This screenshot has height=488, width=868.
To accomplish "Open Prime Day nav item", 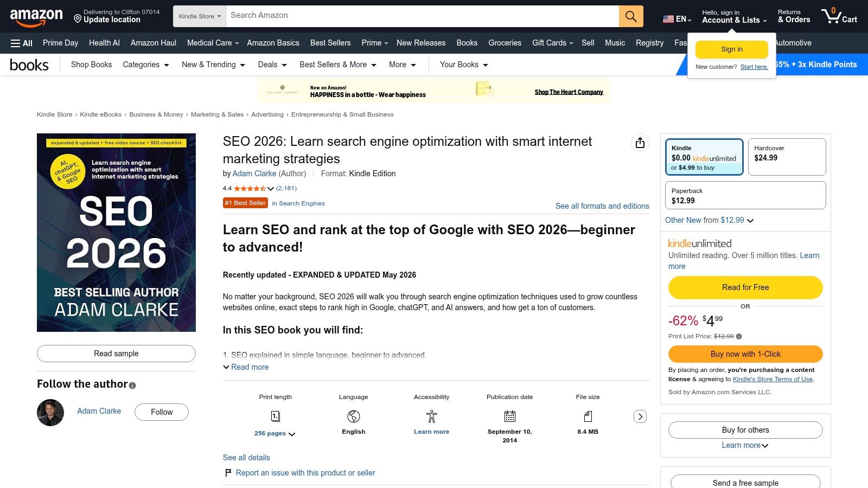I will click(x=60, y=43).
